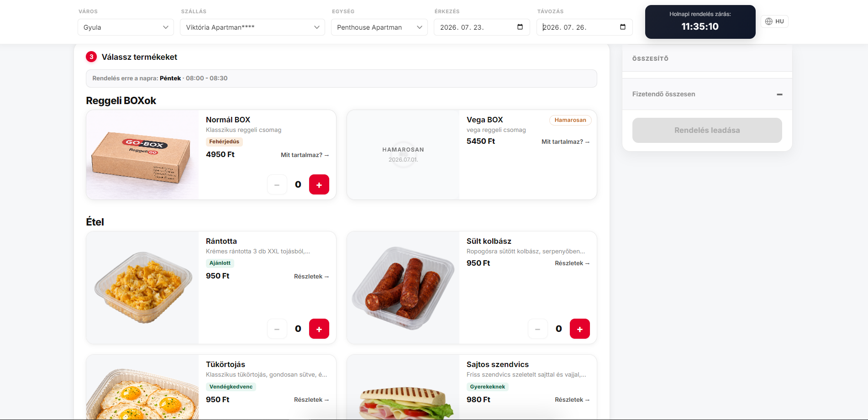The width and height of the screenshot is (868, 420).
Task: Switch language with the HU globe button
Action: coord(774,21)
